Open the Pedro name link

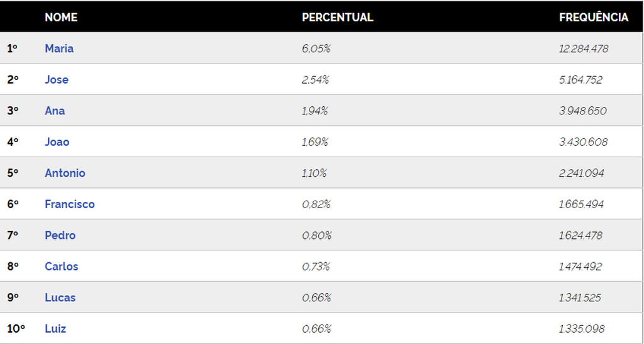coord(60,235)
